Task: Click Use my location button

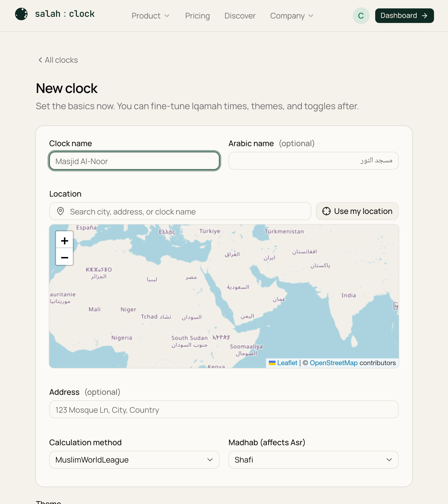Action: [357, 211]
